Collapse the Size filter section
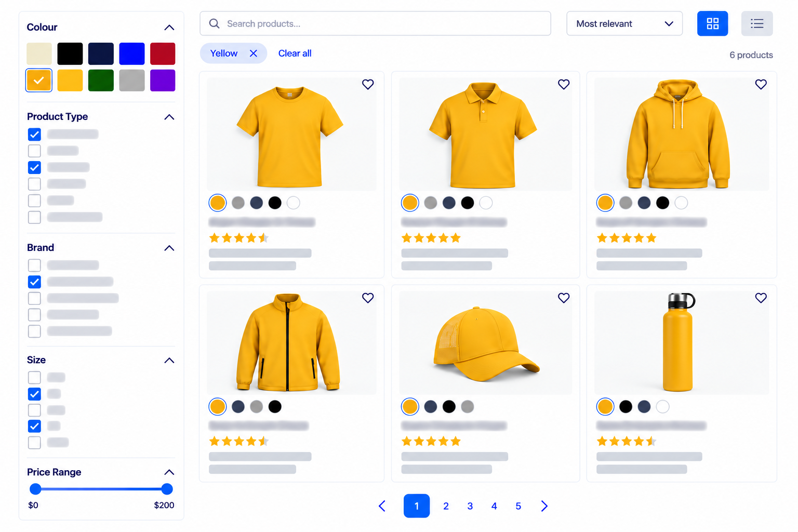This screenshot has height=532, width=798. (x=169, y=360)
